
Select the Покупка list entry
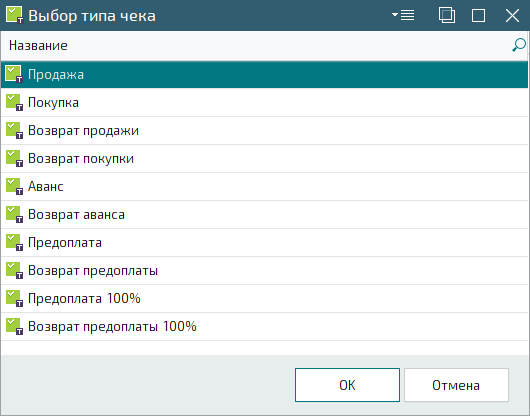click(264, 102)
